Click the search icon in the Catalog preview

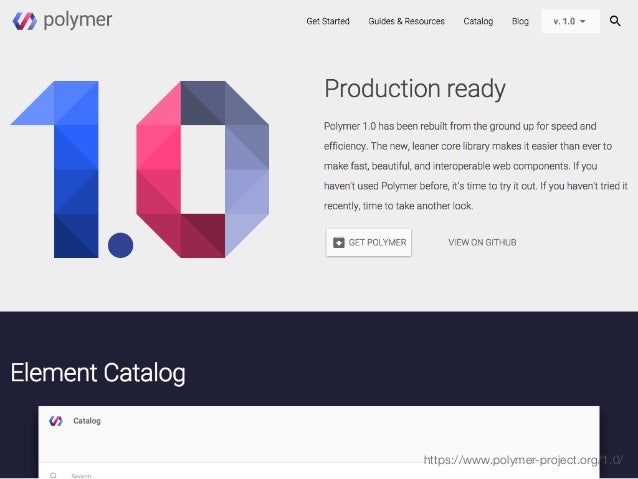pyautogui.click(x=53, y=475)
